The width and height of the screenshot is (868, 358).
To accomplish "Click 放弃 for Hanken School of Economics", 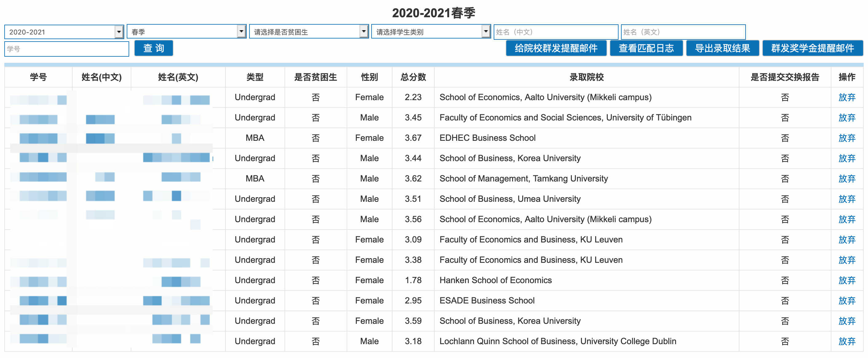I will pyautogui.click(x=846, y=280).
